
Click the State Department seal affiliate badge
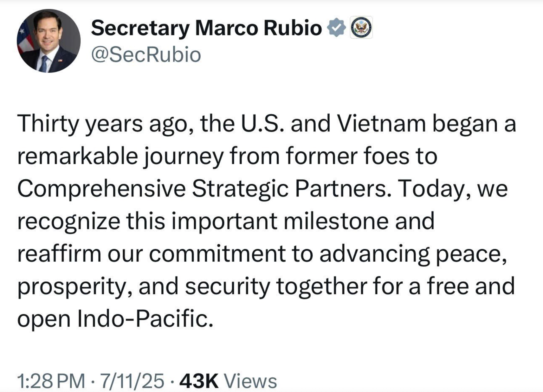(x=361, y=28)
